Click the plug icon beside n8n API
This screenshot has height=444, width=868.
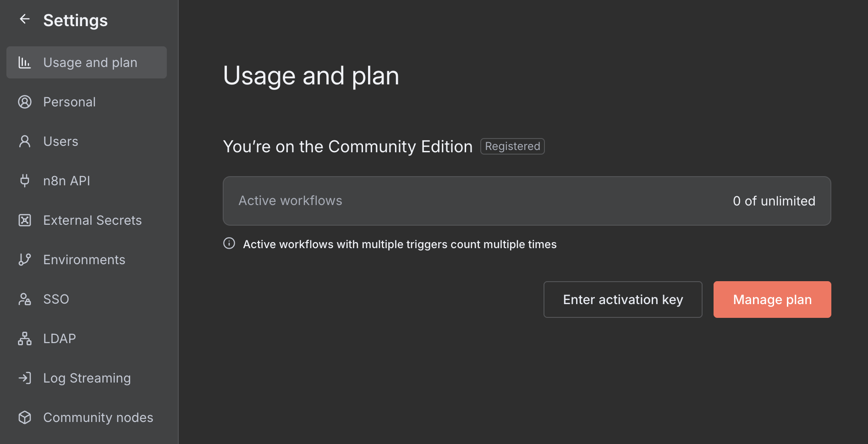click(25, 181)
